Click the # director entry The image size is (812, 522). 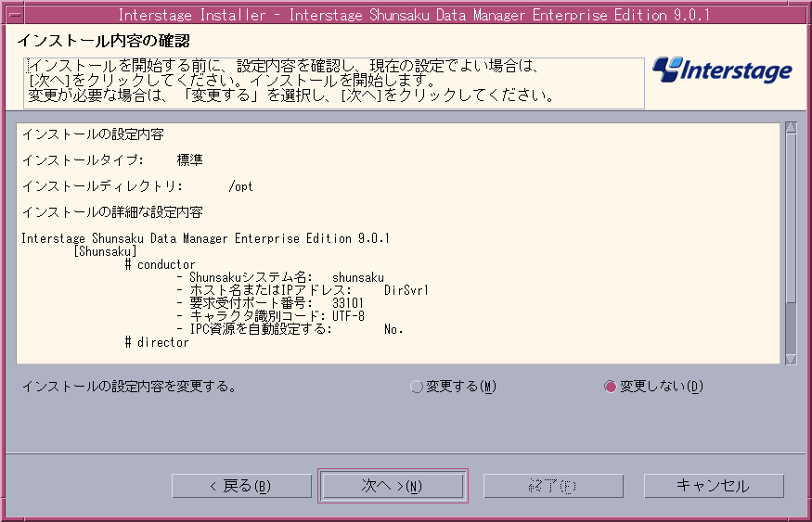click(x=157, y=342)
